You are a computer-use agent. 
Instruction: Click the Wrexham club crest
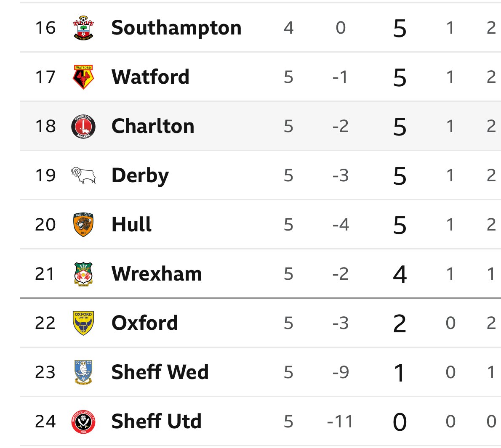[x=83, y=274]
